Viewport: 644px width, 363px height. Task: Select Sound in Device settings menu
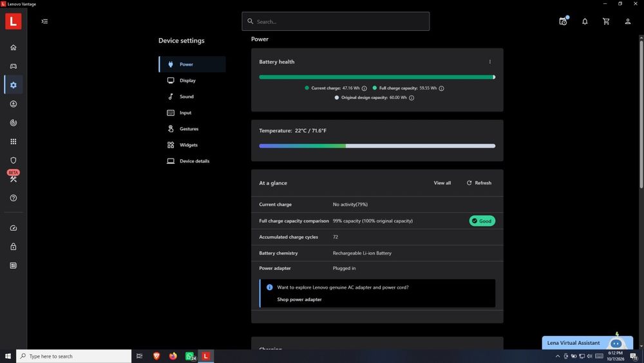click(x=192, y=97)
